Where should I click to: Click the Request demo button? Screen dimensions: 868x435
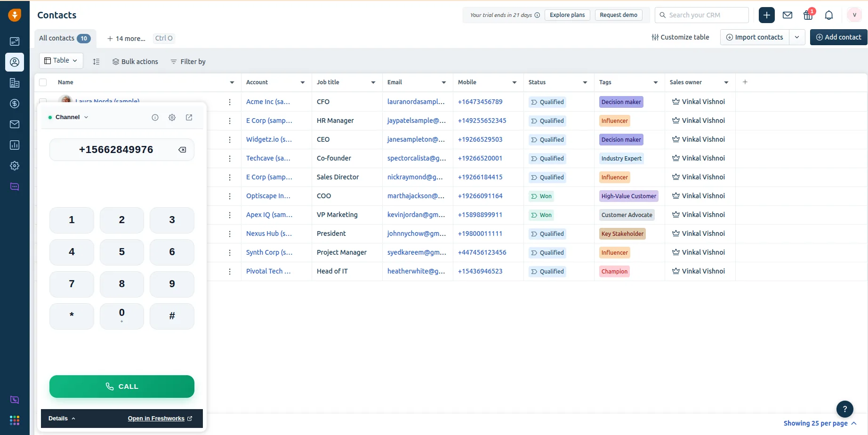(619, 15)
